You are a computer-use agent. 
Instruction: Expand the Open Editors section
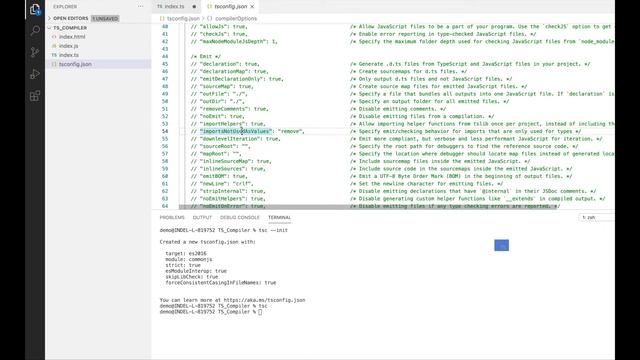[70, 18]
